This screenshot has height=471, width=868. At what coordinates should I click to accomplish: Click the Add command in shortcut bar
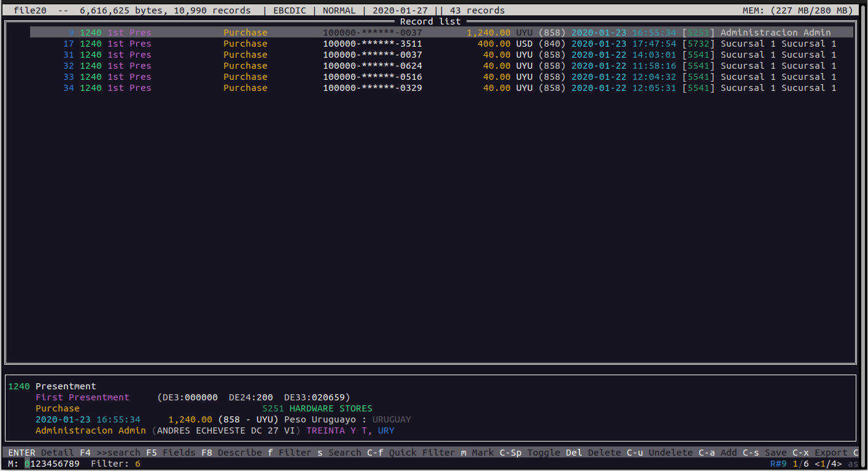pyautogui.click(x=720, y=453)
